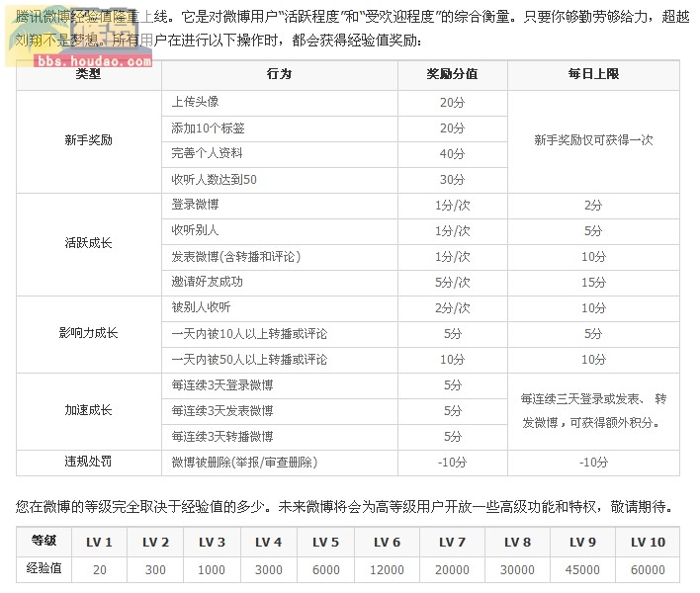700x593 pixels.
Task: Click the 'LV 8' level header
Action: pos(517,543)
